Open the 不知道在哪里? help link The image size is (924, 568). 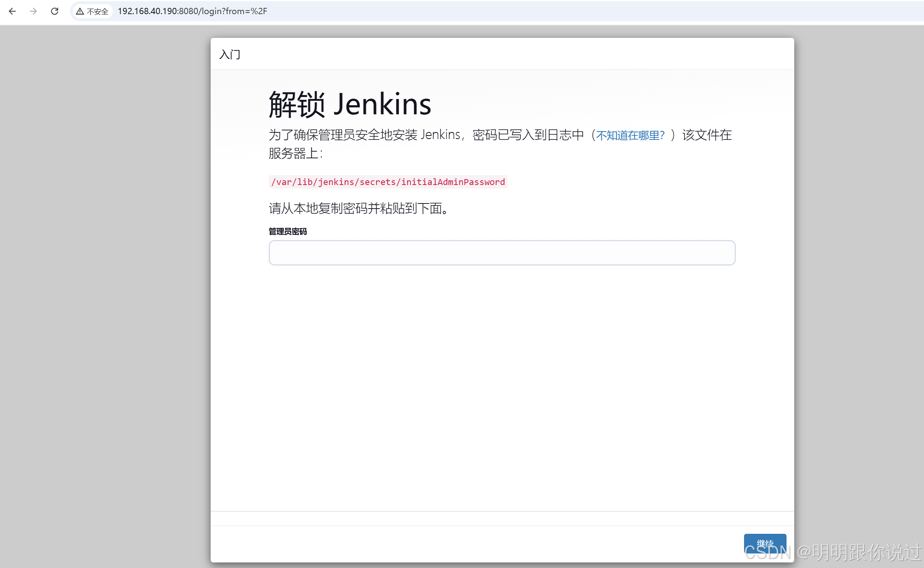(630, 135)
